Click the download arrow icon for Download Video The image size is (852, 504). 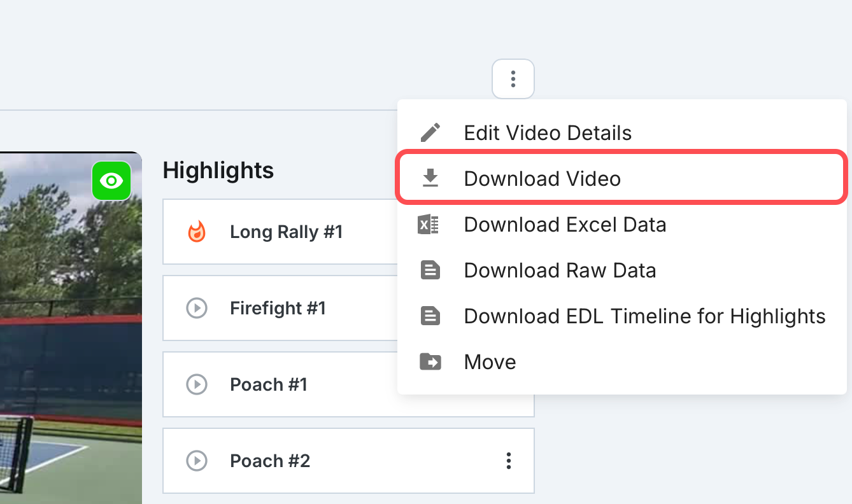(430, 179)
